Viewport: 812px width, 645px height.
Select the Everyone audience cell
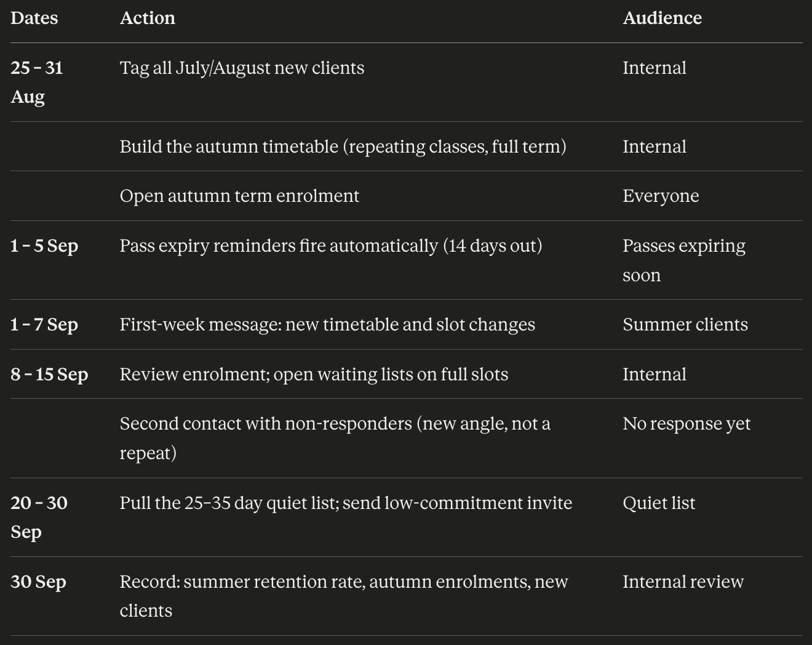[661, 196]
